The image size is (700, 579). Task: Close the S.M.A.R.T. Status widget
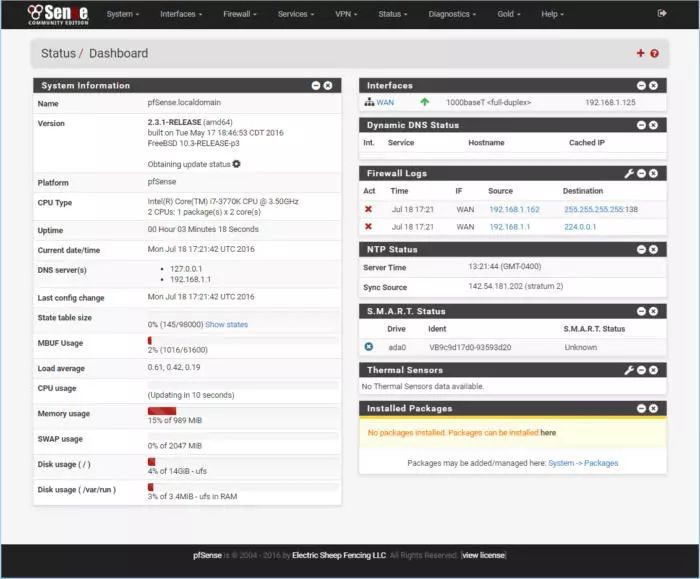[653, 311]
